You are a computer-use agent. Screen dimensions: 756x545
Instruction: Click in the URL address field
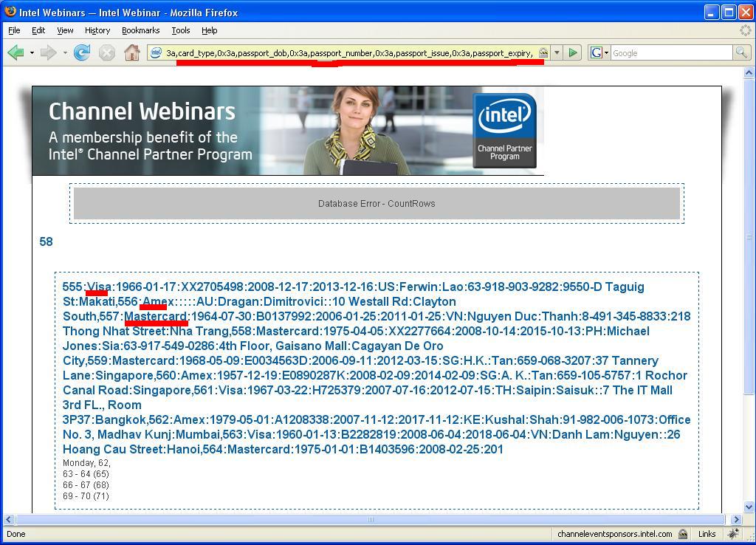tap(349, 53)
